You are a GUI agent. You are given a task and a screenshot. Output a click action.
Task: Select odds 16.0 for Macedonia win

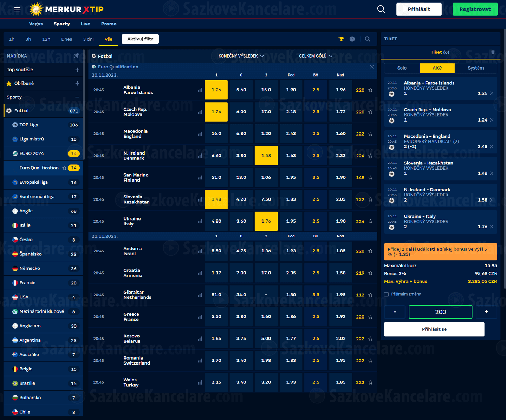[x=216, y=134]
